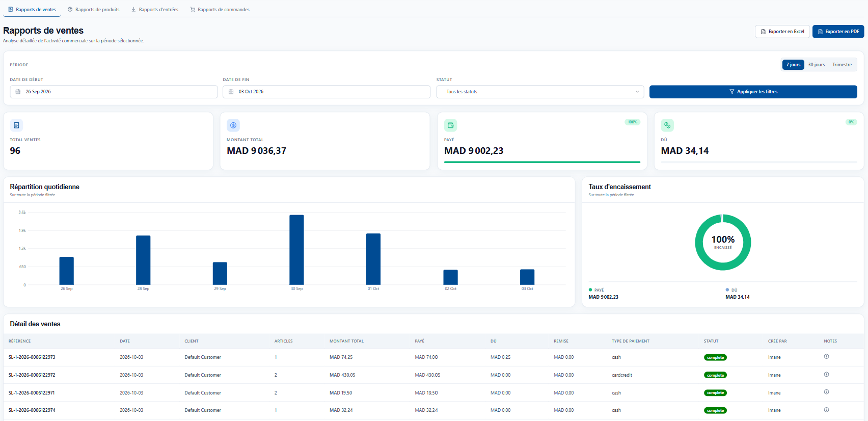Click the Payé legend green dot
This screenshot has height=421, width=868.
[590, 290]
